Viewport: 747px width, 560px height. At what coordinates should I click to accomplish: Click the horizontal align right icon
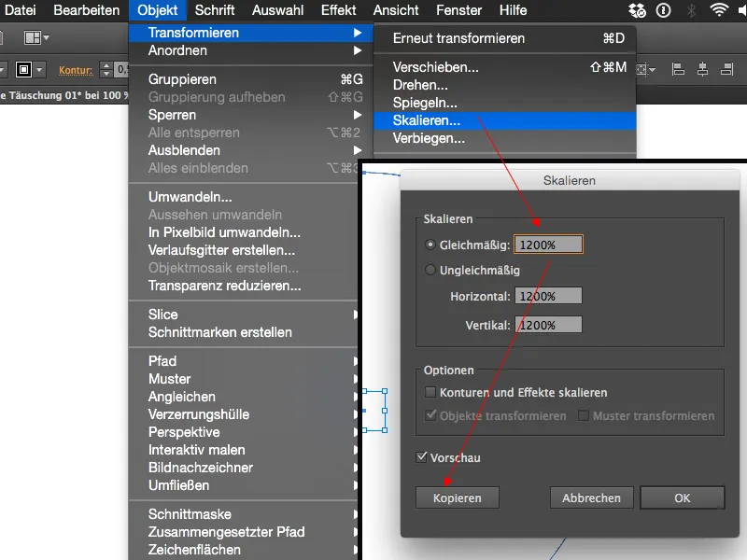click(x=727, y=69)
